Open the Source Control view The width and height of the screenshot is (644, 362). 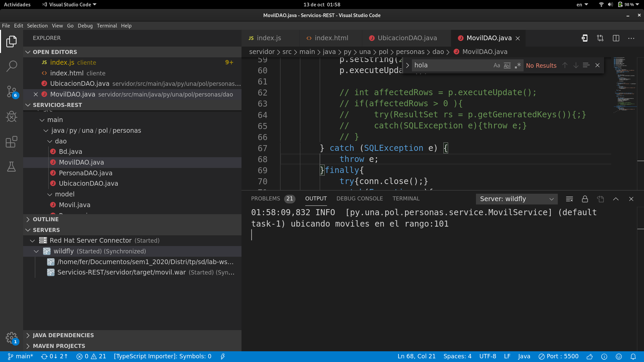(x=11, y=92)
